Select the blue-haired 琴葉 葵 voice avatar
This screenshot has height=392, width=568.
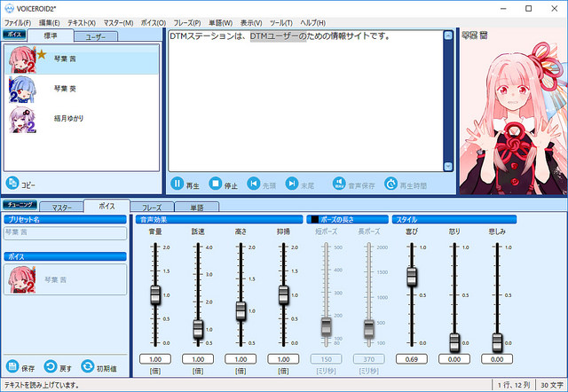tap(22, 90)
